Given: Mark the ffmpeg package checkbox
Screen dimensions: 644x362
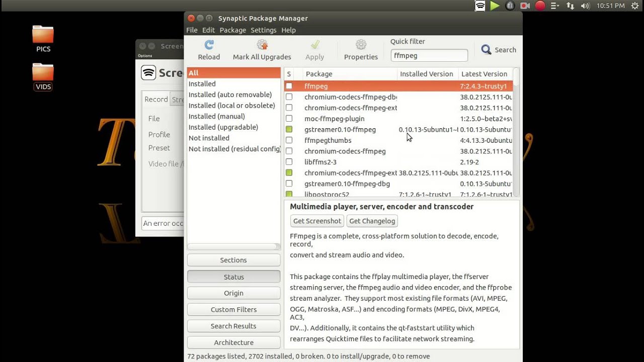Looking at the screenshot, I should coord(289,86).
